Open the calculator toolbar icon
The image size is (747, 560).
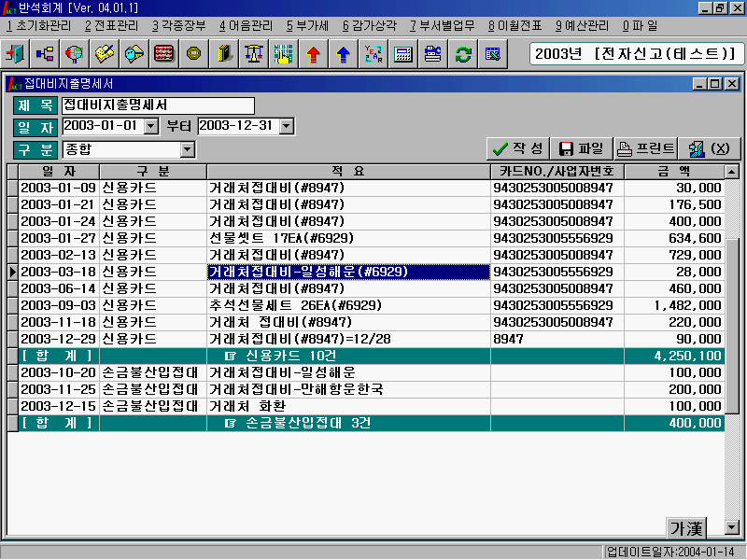click(x=403, y=54)
